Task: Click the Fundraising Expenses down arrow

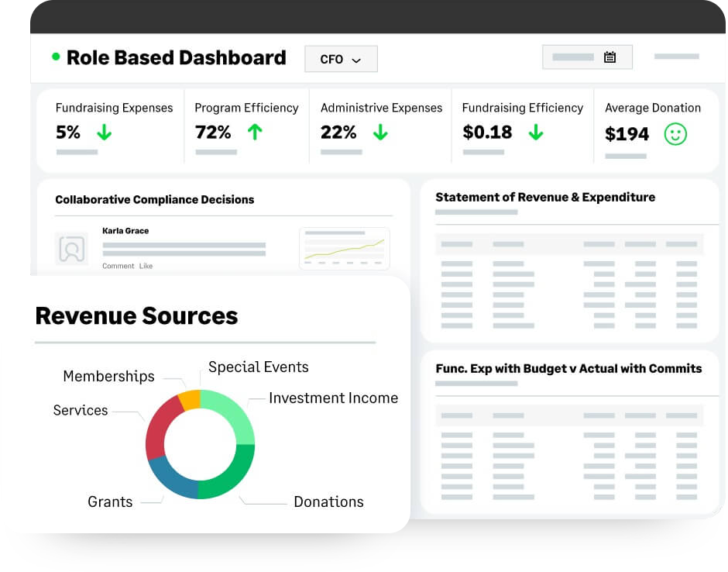Action: coord(104,132)
